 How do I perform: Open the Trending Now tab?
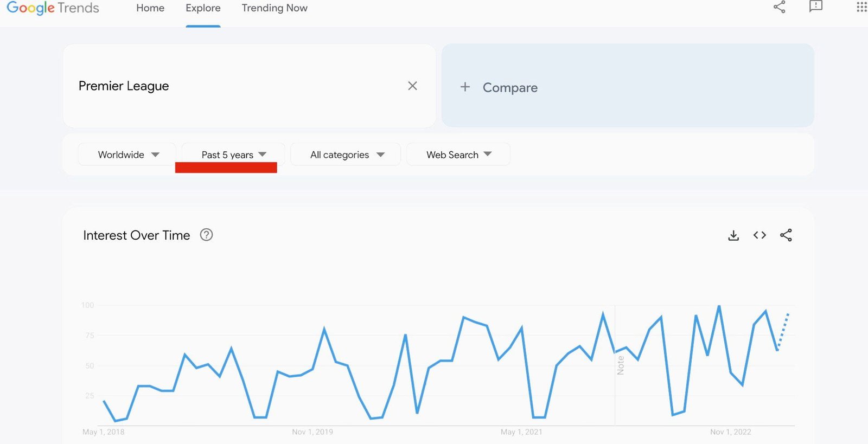[x=275, y=8]
